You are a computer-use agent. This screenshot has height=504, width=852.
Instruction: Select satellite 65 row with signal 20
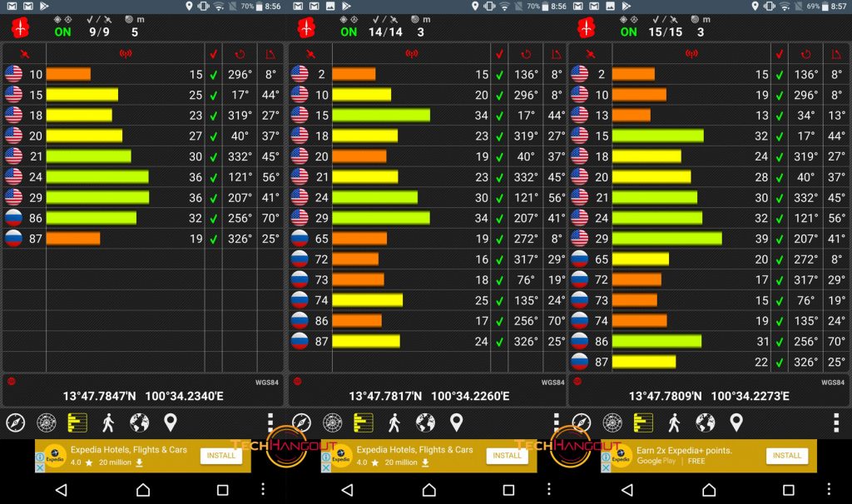click(x=709, y=259)
